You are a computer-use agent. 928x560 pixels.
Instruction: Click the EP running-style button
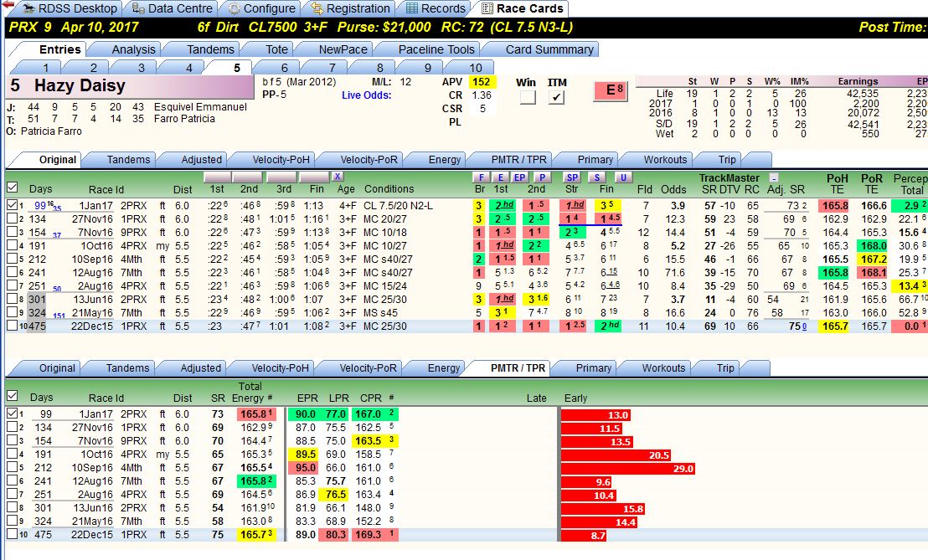519,177
